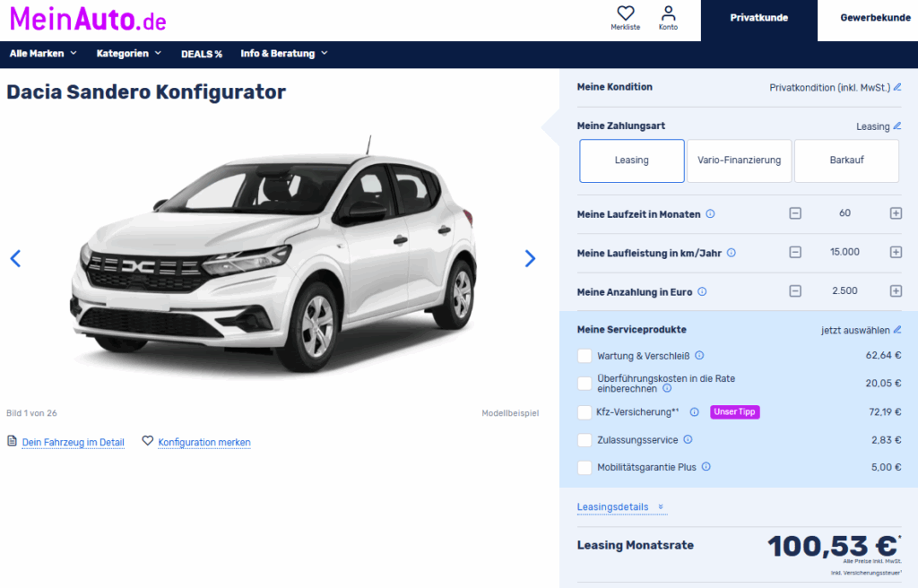Screen dimensions: 918x588
Task: Decrease Laufzeit in Monaten with minus
Action: coord(795,213)
